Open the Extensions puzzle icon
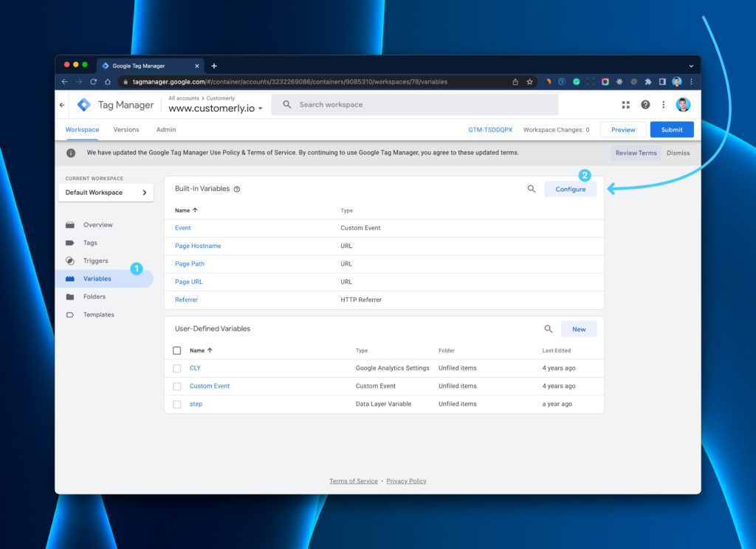Screen dimensions: 756x549 click(648, 82)
